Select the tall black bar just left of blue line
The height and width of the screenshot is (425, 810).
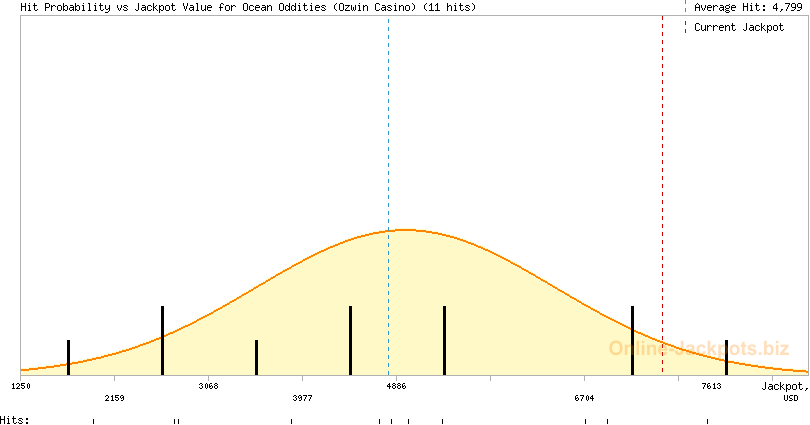tap(350, 340)
